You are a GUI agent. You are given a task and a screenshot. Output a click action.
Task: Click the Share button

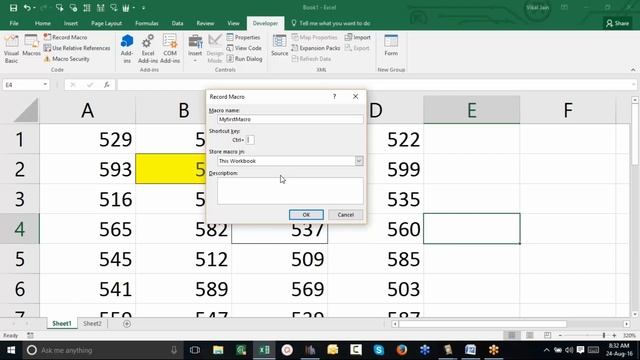point(617,23)
